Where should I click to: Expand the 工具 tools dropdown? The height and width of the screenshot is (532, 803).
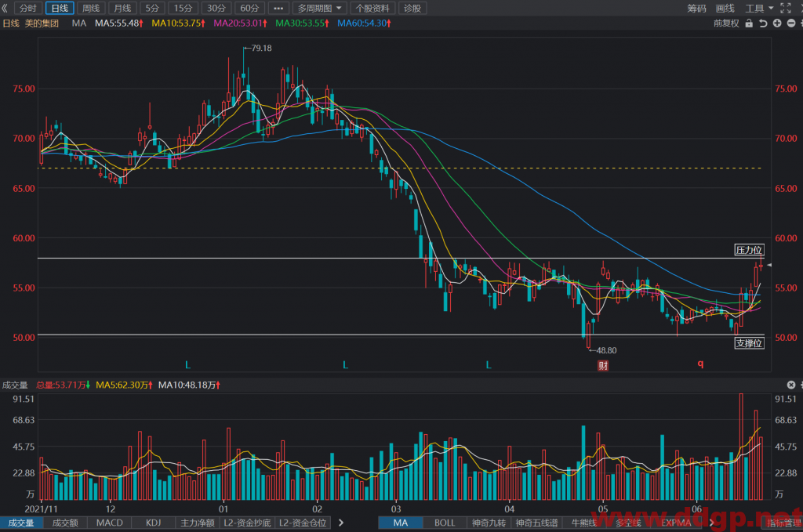pos(759,8)
